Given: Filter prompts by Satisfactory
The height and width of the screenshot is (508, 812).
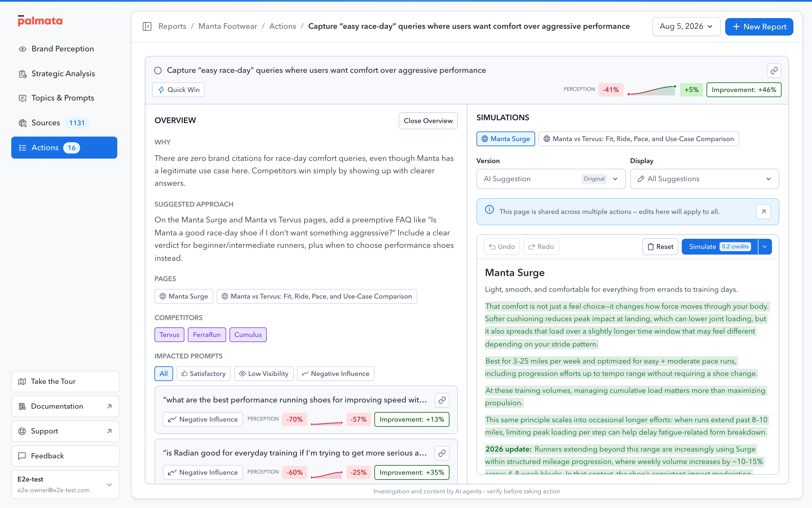Looking at the screenshot, I should pos(203,374).
